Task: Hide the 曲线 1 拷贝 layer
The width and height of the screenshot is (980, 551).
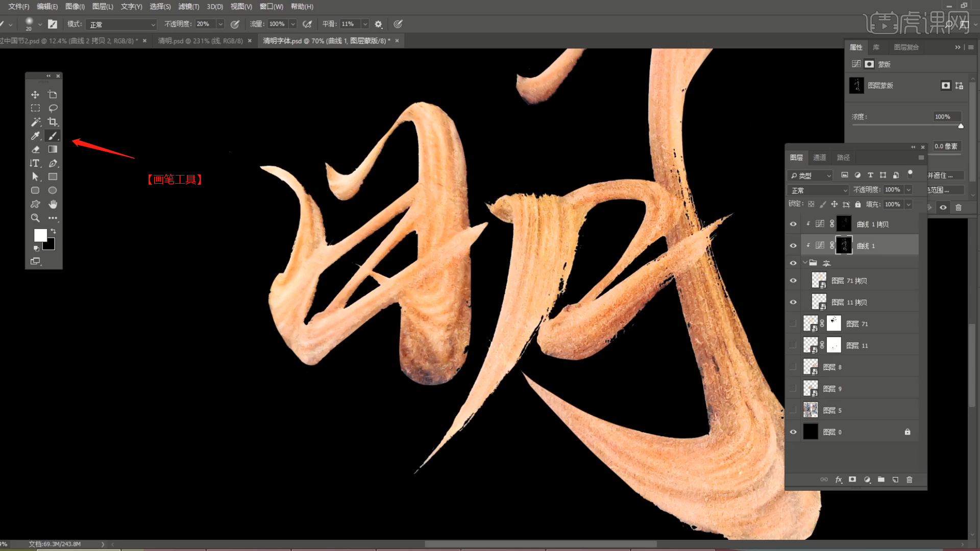Action: pos(793,224)
